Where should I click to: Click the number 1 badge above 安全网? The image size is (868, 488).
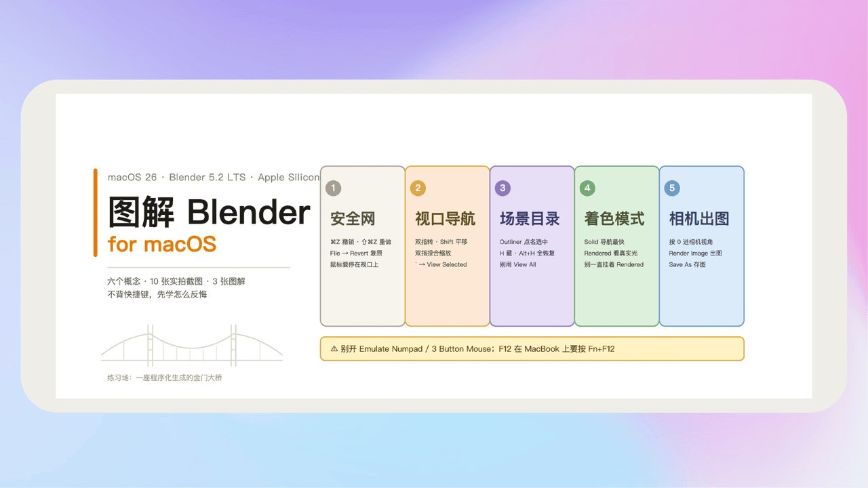(333, 188)
